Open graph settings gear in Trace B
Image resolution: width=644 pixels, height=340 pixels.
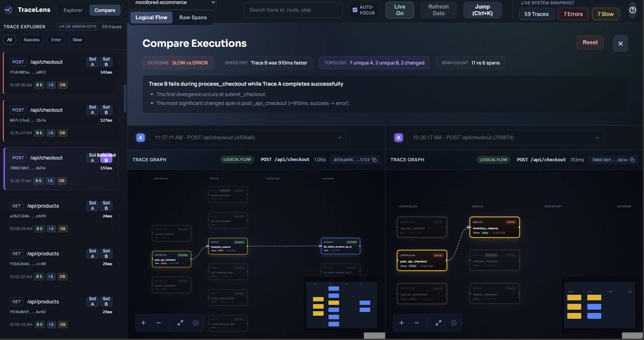click(x=454, y=323)
